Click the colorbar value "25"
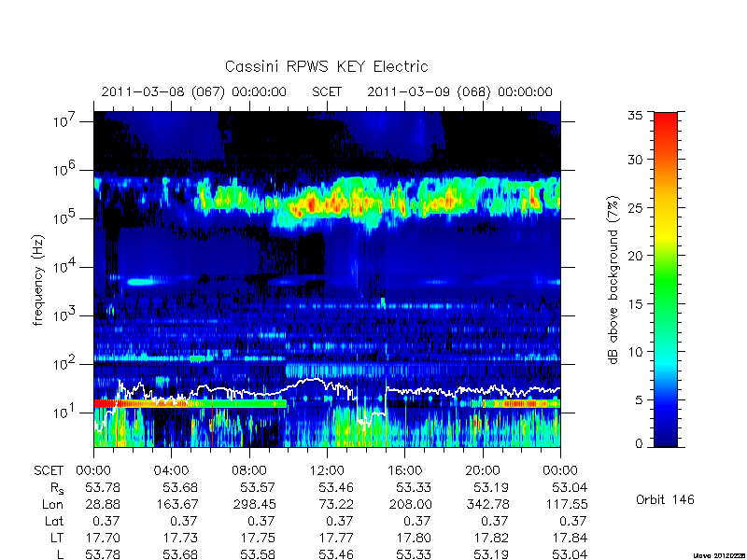This screenshot has height=560, width=747. pyautogui.click(x=635, y=207)
